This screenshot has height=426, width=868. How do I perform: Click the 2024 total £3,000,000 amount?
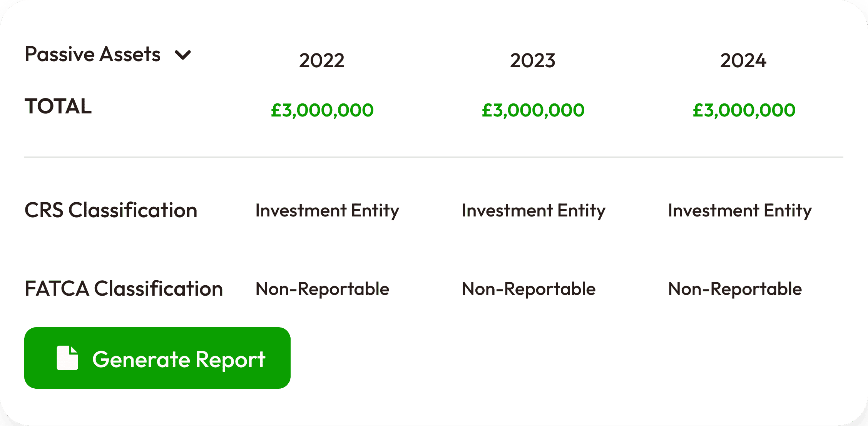pos(744,110)
